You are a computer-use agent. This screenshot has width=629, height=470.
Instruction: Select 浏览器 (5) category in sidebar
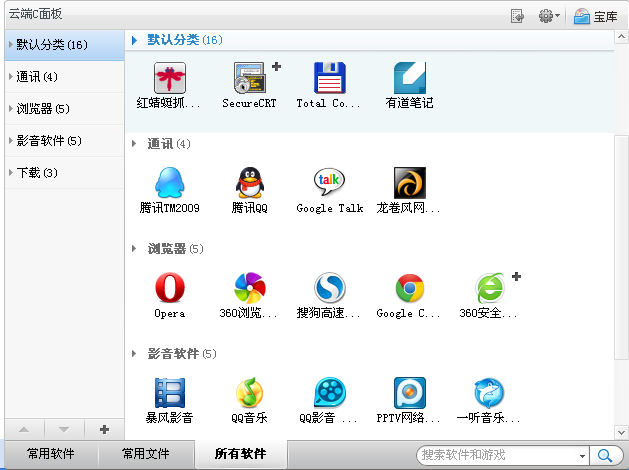(65, 109)
